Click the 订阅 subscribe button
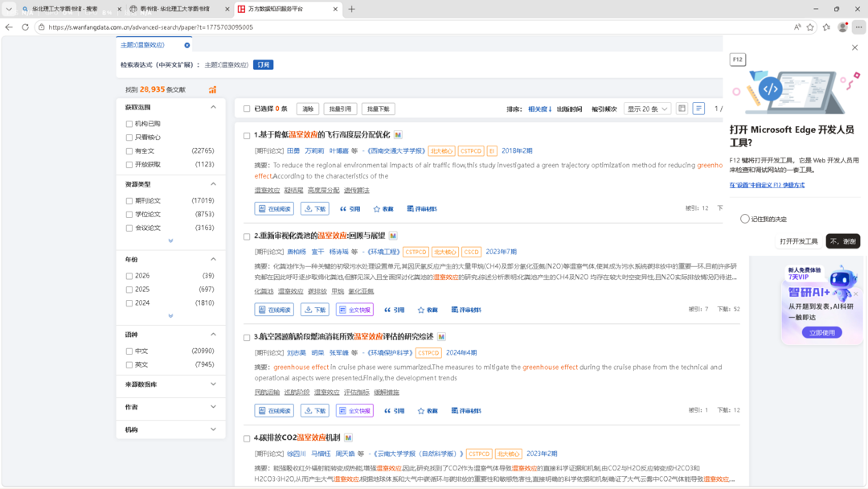This screenshot has width=868, height=489. point(264,65)
